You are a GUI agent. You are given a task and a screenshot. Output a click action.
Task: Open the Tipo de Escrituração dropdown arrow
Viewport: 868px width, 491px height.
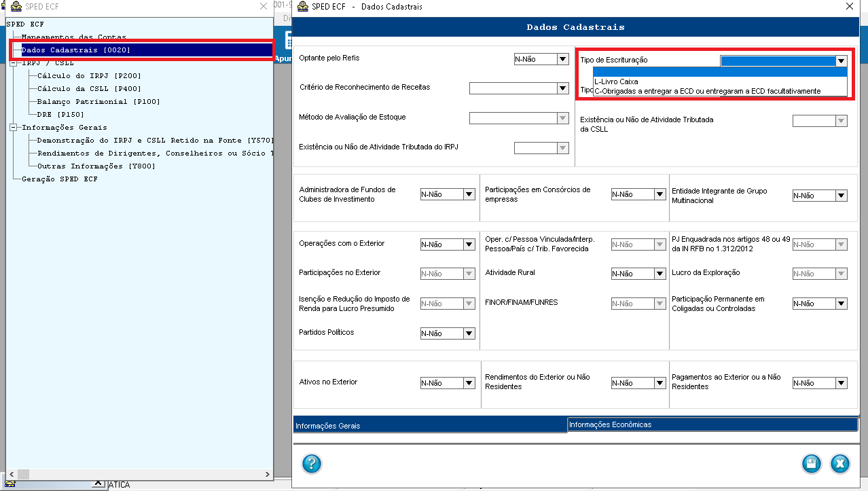click(842, 61)
